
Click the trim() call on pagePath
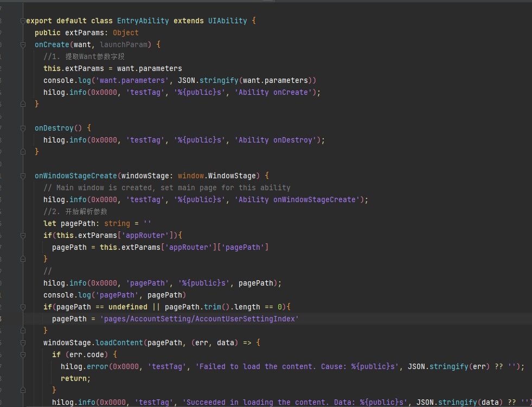pyautogui.click(x=217, y=307)
